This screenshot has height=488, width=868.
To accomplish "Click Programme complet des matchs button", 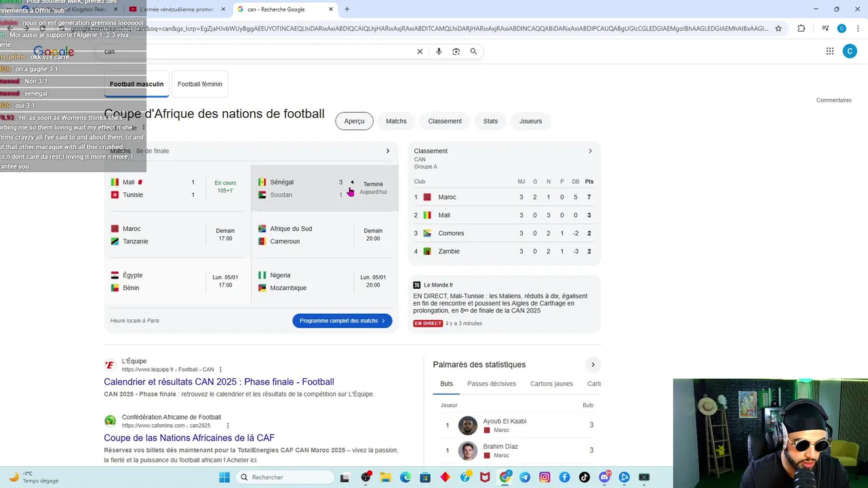I will tap(342, 321).
